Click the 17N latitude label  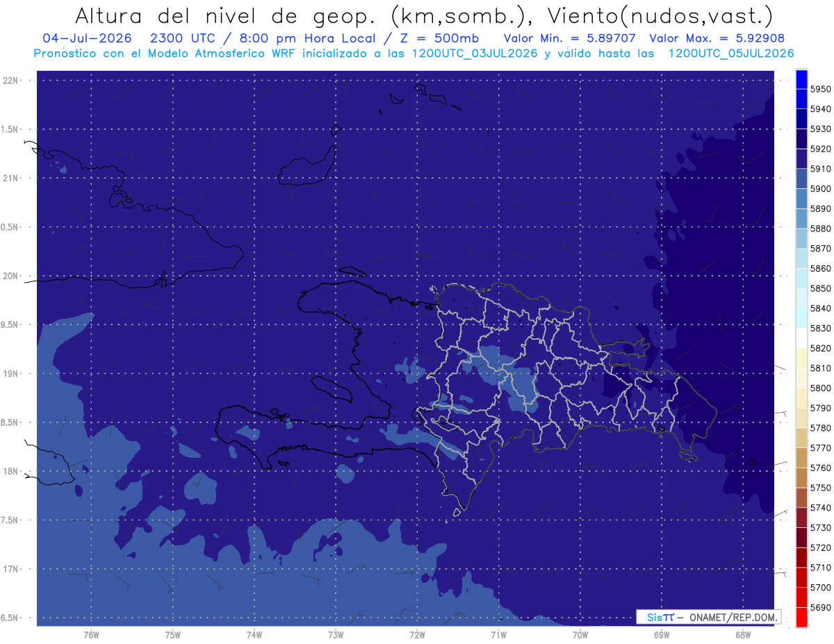11,569
